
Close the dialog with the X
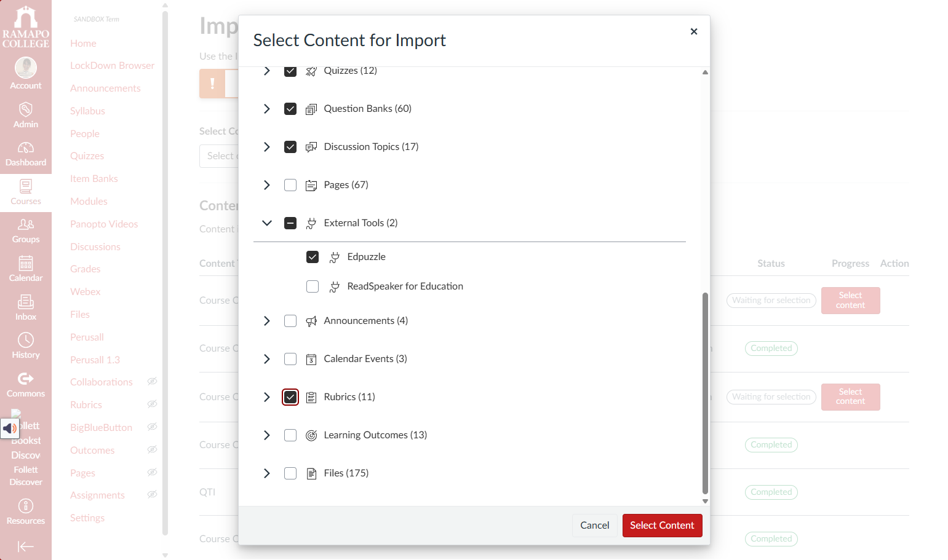click(x=694, y=31)
